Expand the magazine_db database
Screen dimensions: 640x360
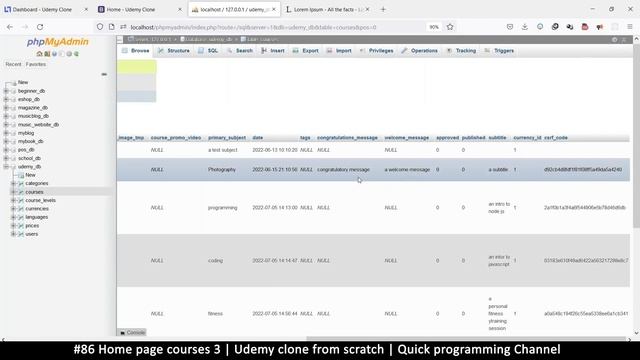(6, 108)
